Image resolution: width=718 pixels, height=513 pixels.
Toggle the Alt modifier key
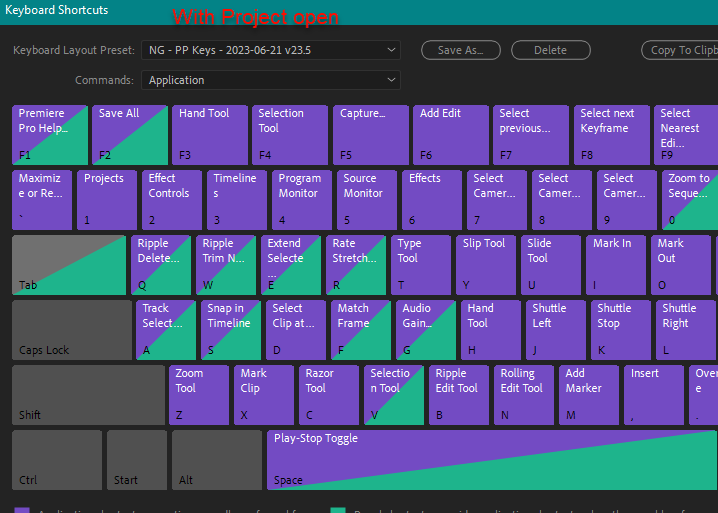(218, 460)
